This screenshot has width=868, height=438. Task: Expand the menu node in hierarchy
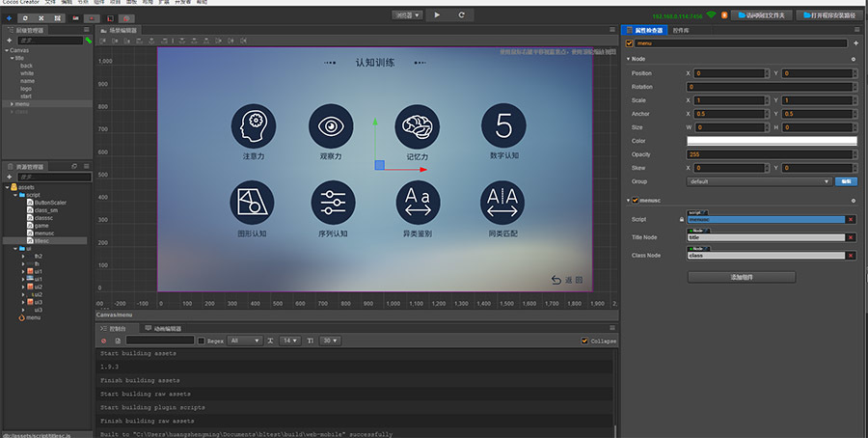click(12, 103)
